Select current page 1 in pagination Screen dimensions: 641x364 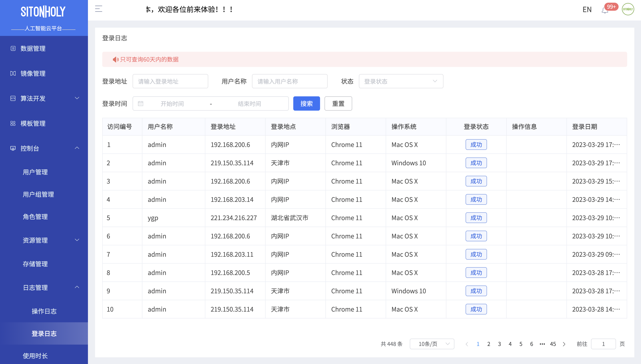(x=478, y=344)
